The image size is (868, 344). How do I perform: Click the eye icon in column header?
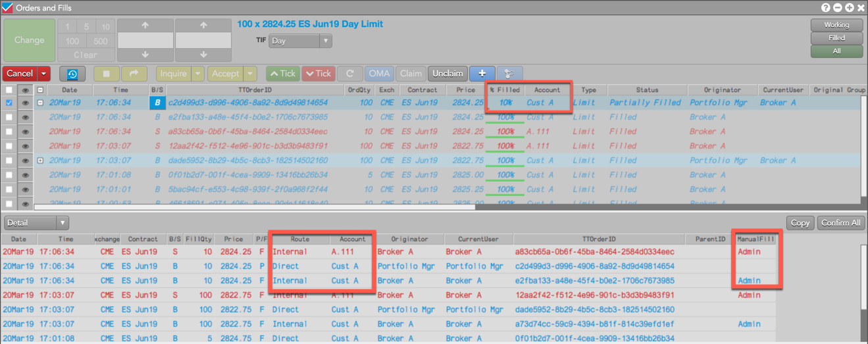pyautogui.click(x=25, y=90)
